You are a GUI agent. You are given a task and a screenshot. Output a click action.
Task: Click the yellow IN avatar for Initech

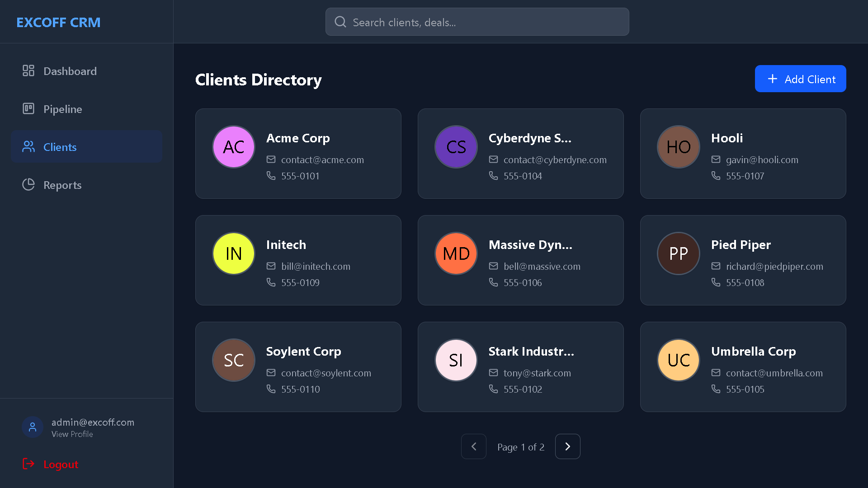(x=234, y=253)
